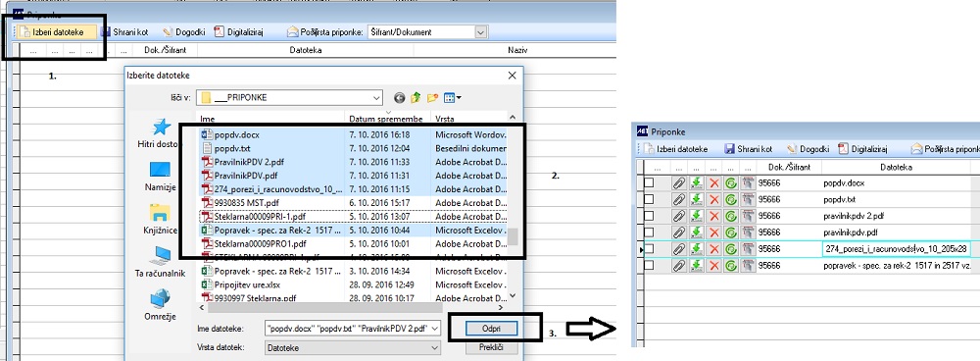Create new folder icon in dialog
This screenshot has width=980, height=361.
coord(432,97)
